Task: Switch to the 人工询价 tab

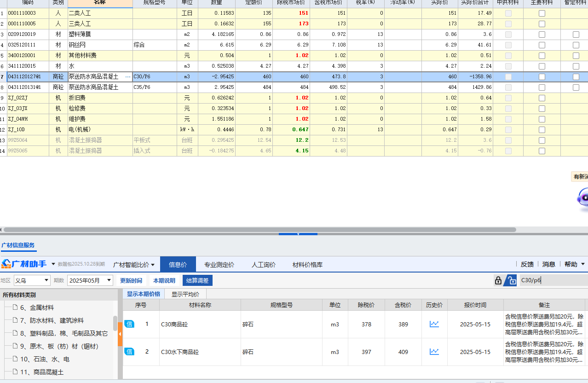Action: click(x=264, y=265)
